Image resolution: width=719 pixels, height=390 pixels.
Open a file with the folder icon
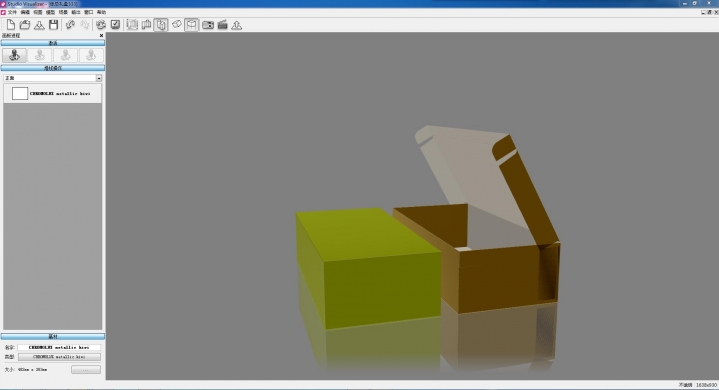coord(25,25)
